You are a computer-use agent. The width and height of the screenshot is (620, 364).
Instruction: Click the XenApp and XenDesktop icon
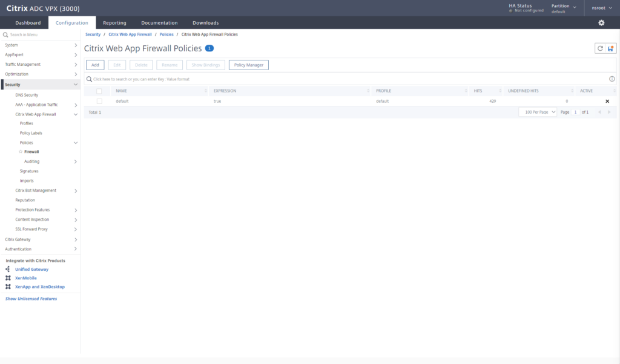tap(8, 286)
